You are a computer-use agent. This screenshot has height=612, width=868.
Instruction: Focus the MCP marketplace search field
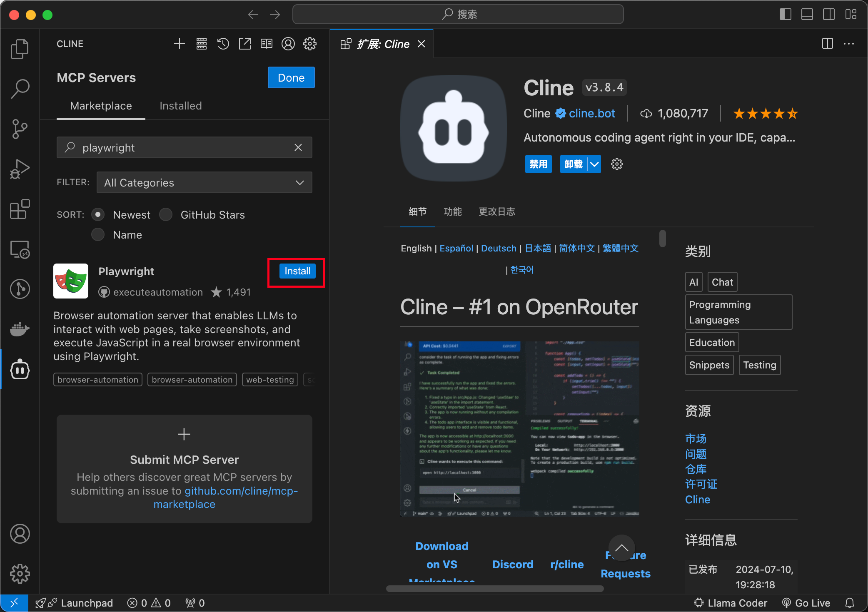(184, 147)
